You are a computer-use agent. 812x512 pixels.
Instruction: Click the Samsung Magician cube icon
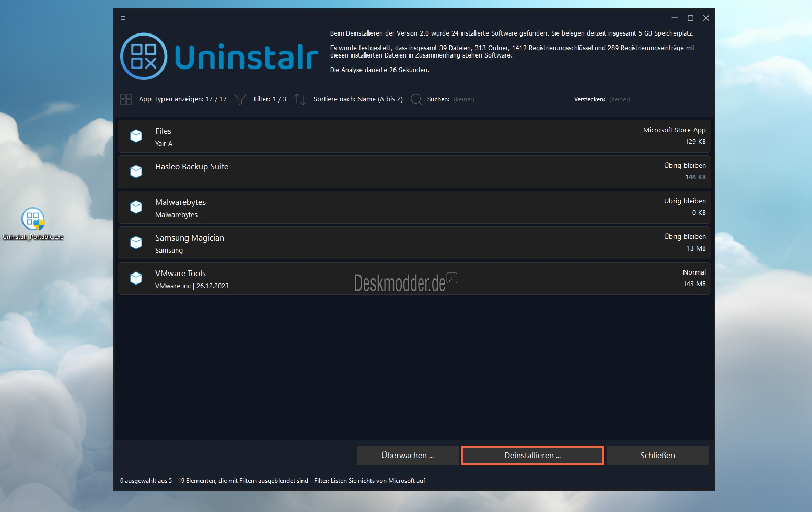[x=136, y=243]
